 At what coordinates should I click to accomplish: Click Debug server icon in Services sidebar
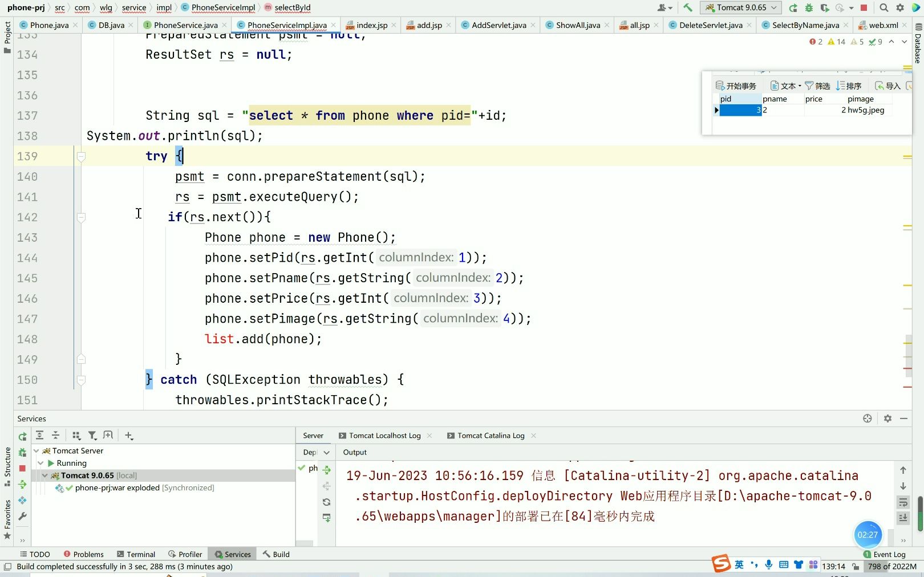[x=22, y=452]
